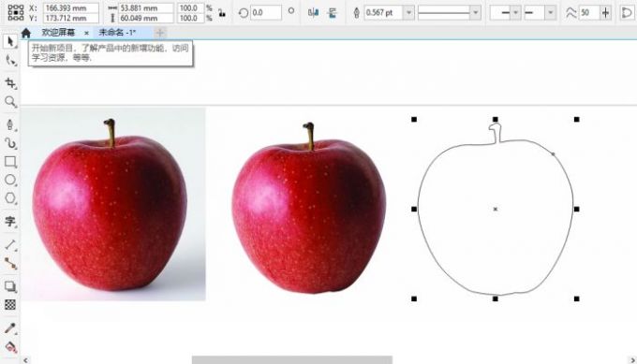This screenshot has height=364, width=637.
Task: Activate the Zoom magnifier tool
Action: [x=10, y=101]
